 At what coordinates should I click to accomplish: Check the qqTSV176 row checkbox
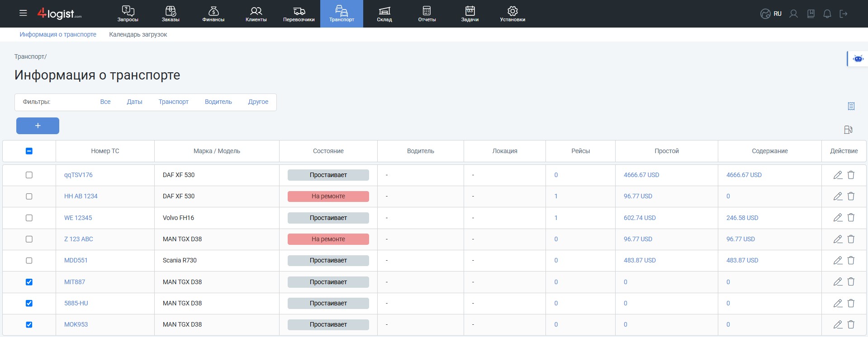pyautogui.click(x=29, y=175)
